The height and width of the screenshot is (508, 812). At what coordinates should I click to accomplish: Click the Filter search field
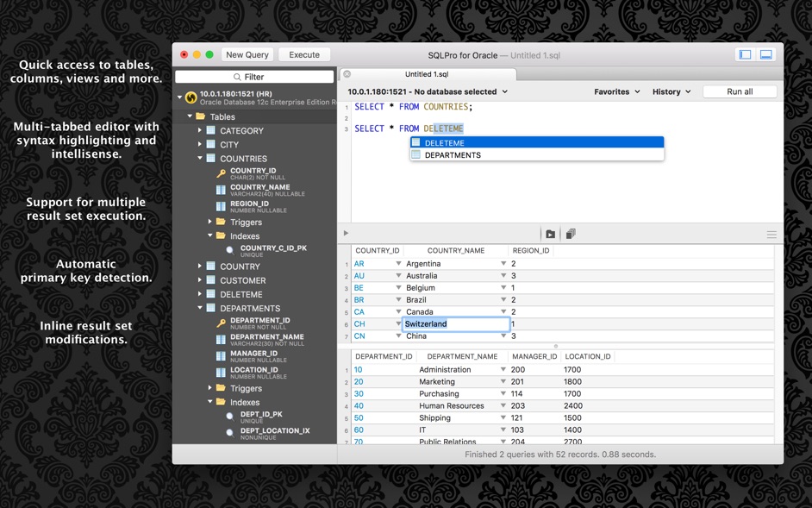[x=254, y=77]
